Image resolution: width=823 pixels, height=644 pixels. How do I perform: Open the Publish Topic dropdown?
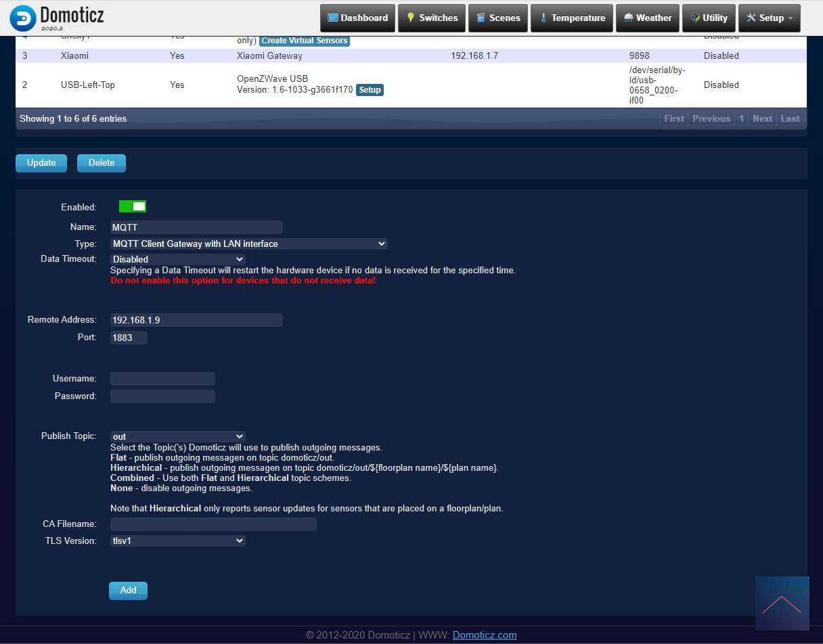pyautogui.click(x=178, y=437)
